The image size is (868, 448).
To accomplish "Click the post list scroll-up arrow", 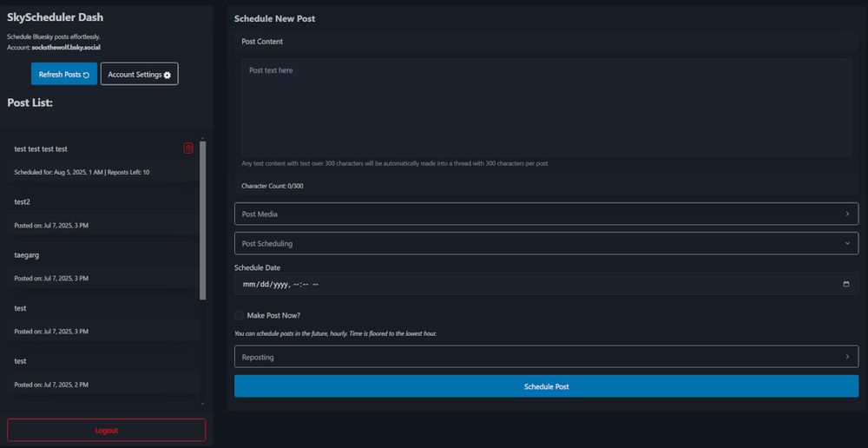I will point(202,138).
